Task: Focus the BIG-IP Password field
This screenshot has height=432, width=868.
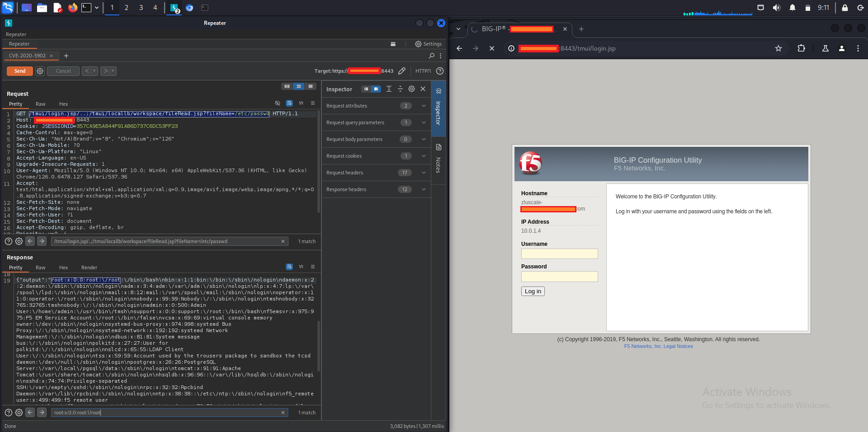Action: click(560, 277)
